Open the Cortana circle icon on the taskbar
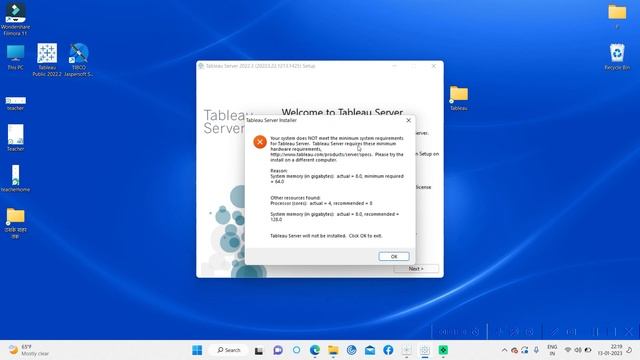This screenshot has height=360, width=640. click(296, 350)
